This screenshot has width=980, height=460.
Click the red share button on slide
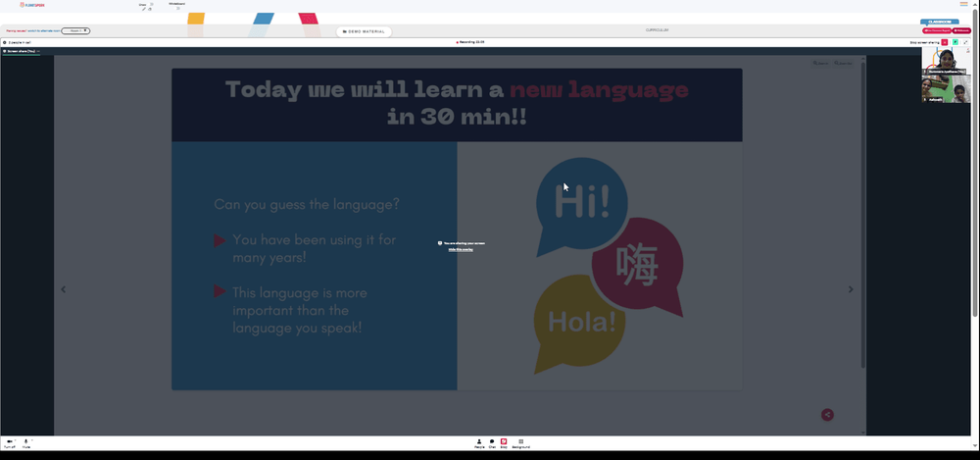tap(827, 414)
